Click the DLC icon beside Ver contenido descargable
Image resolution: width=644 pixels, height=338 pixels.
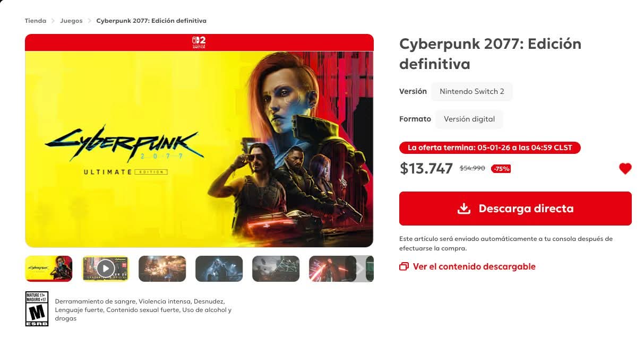click(x=404, y=266)
